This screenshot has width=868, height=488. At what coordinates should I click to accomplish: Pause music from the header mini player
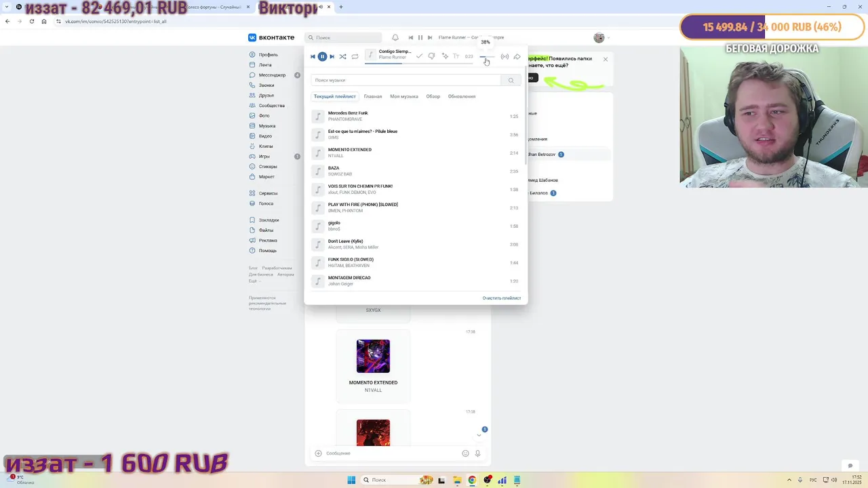point(420,37)
